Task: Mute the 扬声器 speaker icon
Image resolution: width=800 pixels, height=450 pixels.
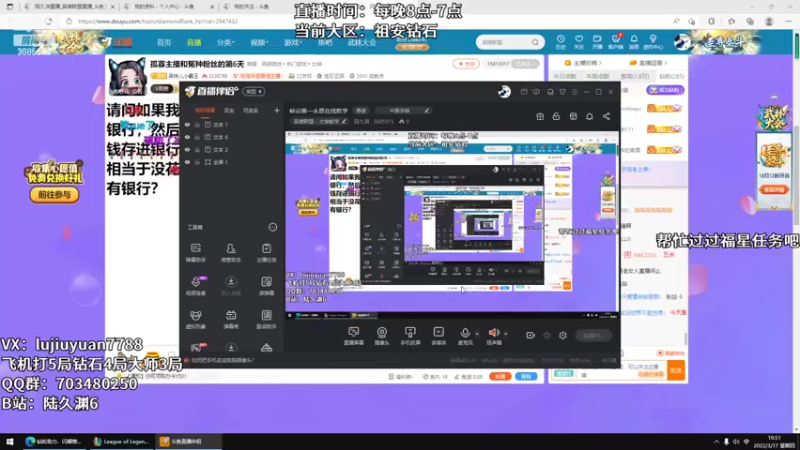Action: 494,333
